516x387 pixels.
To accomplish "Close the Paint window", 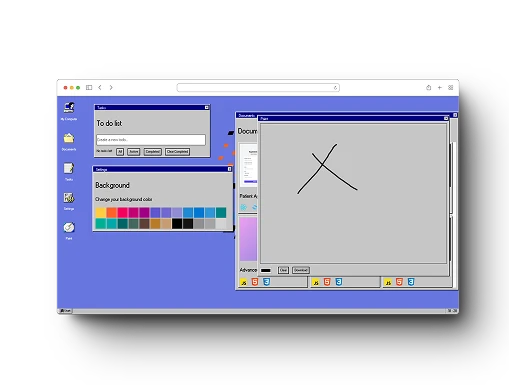I will click(x=446, y=118).
